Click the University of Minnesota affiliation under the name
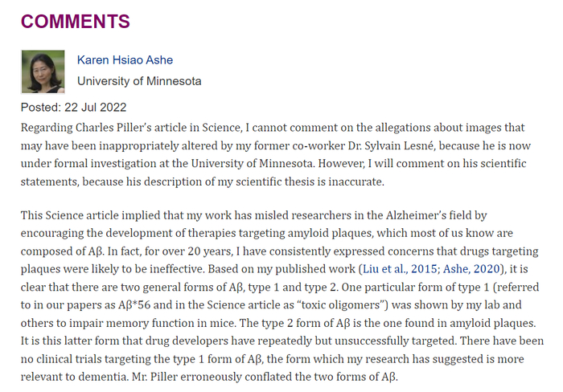Screen dimensions: 563x392 coord(139,81)
